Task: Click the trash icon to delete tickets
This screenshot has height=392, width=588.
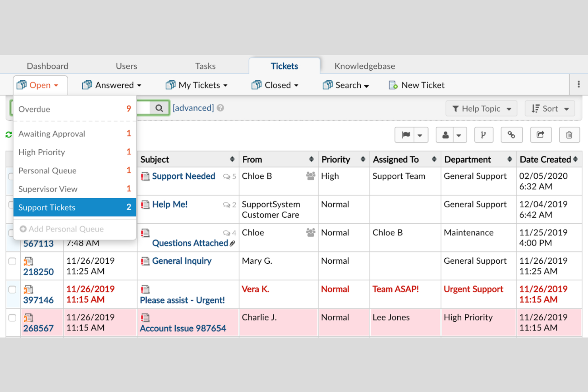Action: 569,135
